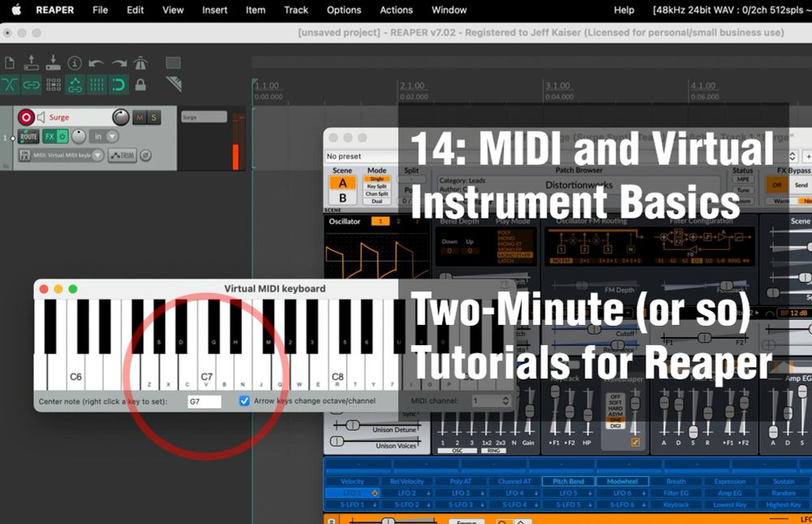Click the IN FX input effects button

click(x=24, y=155)
